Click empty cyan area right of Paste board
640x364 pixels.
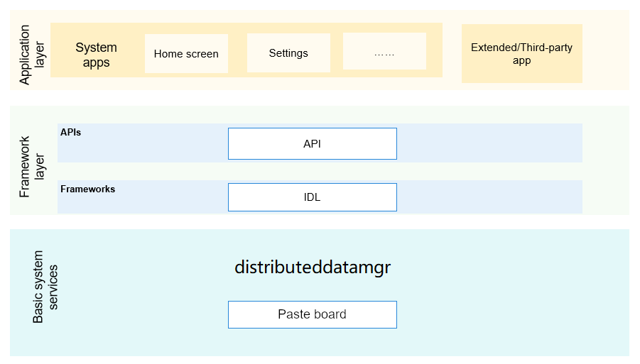coord(497,314)
